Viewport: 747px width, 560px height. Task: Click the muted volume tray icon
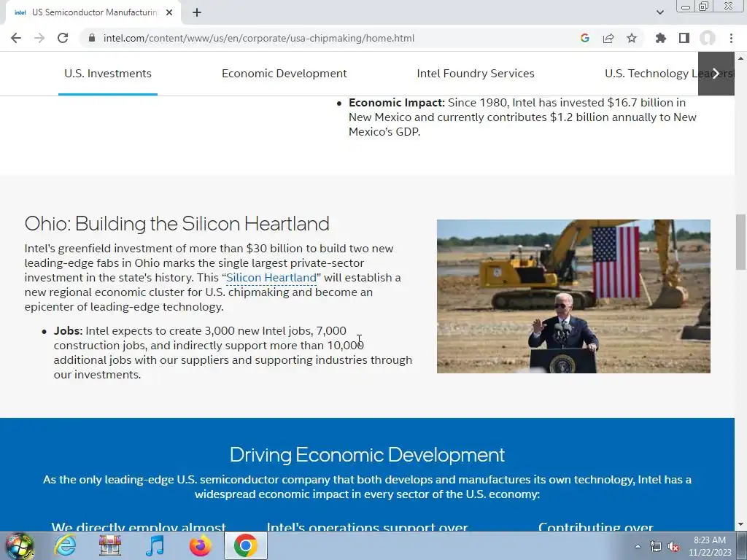click(x=673, y=546)
